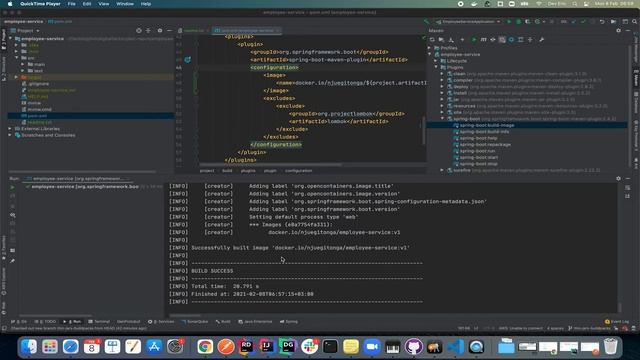Expand External Libraries node
Screen dimensions: 640x360
pyautogui.click(x=11, y=129)
